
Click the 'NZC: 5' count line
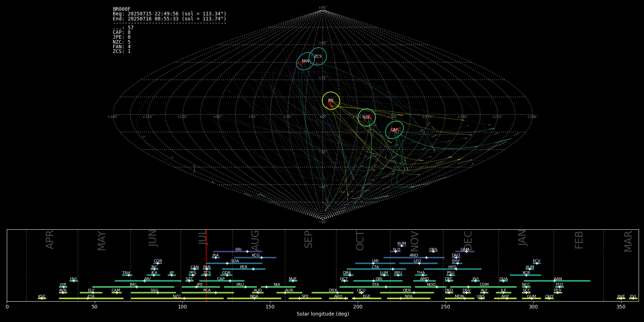[122, 42]
